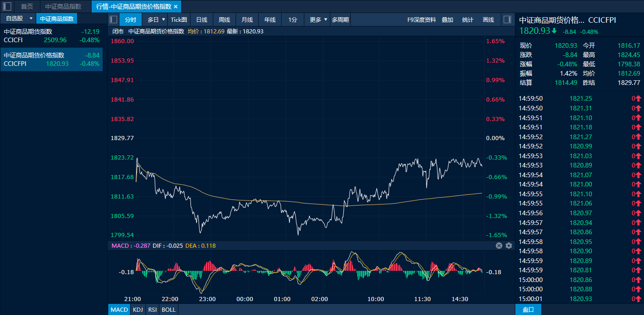Screen dimensions: 644x315
Task: Switch indicator to RSI
Action: coord(152,309)
